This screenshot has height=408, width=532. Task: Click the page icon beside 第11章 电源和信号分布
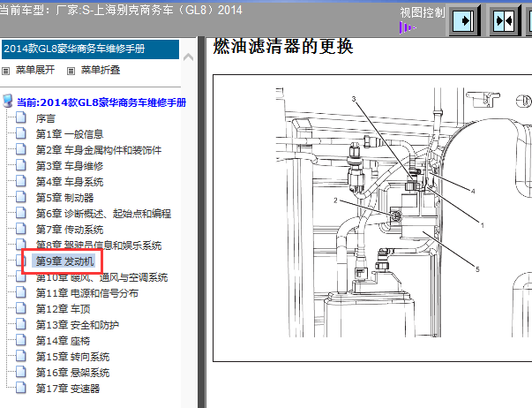pyautogui.click(x=21, y=292)
